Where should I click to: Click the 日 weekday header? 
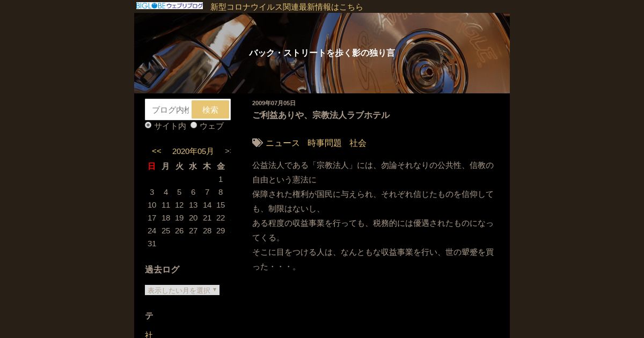152,166
